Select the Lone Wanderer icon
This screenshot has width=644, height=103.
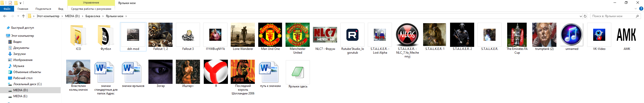(x=243, y=35)
